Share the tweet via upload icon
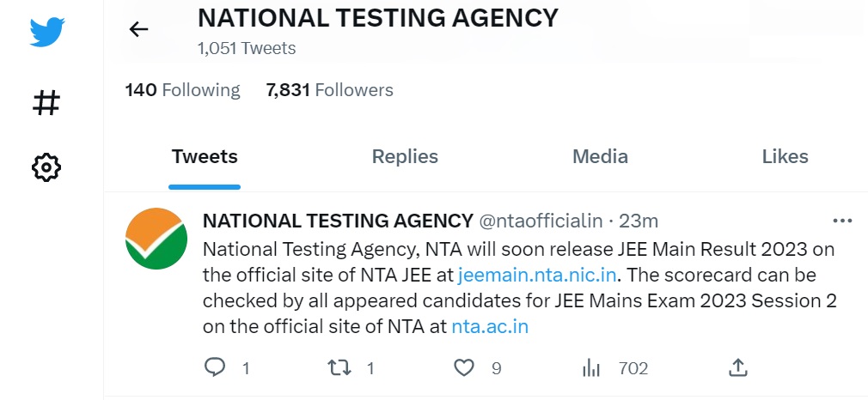The height and width of the screenshot is (400, 868). (737, 368)
